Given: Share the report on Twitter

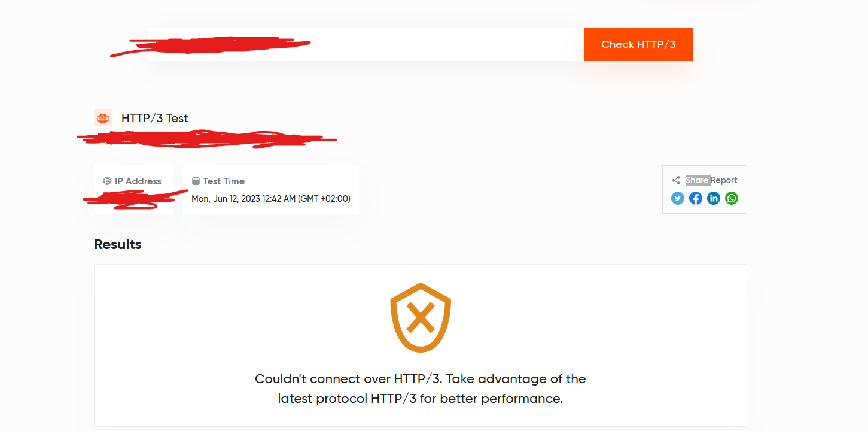Looking at the screenshot, I should point(678,198).
